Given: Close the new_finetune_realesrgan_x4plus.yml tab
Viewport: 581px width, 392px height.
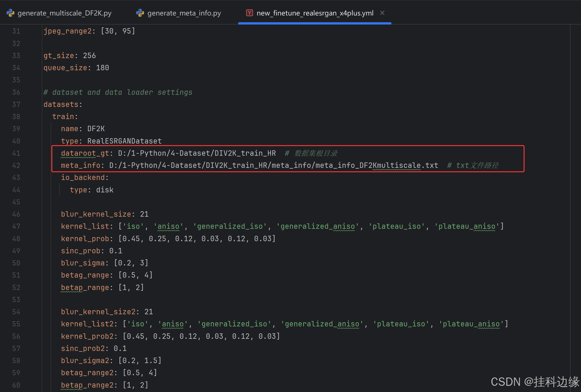Looking at the screenshot, I should pos(382,13).
